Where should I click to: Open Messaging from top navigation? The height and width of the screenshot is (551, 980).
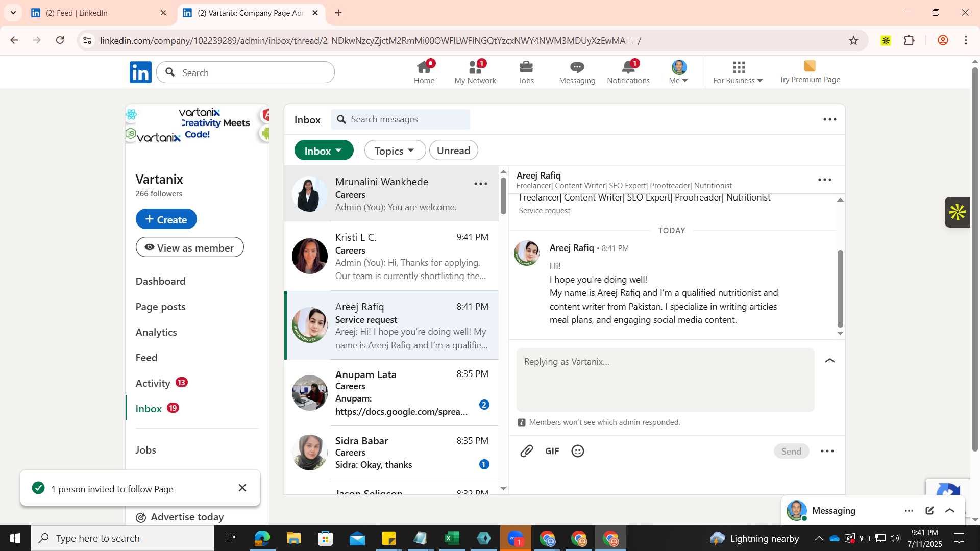[577, 72]
